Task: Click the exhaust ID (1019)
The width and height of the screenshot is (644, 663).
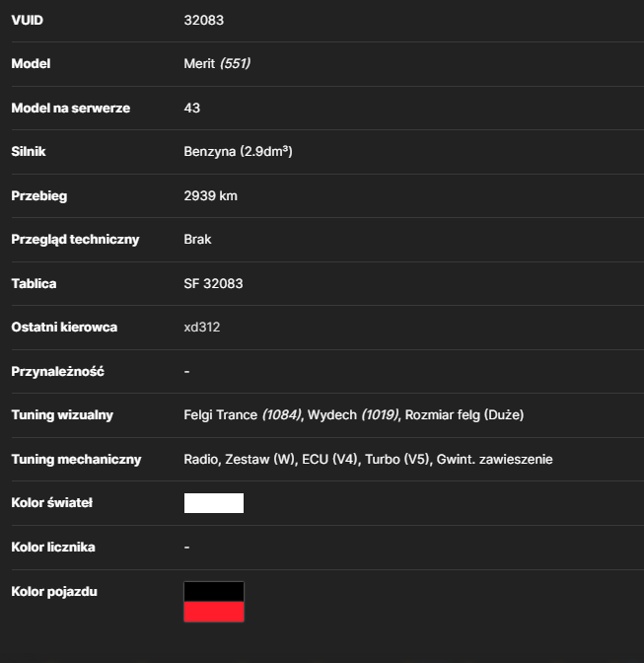Action: click(x=380, y=414)
